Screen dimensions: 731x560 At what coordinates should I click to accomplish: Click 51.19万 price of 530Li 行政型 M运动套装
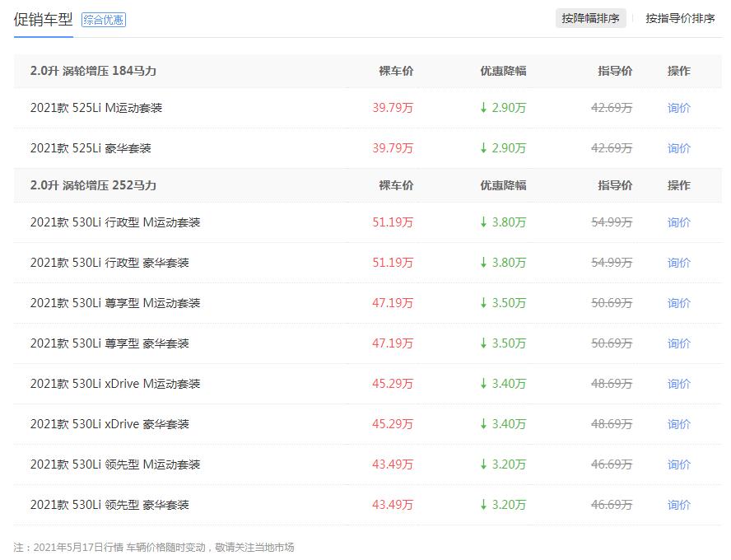(393, 222)
